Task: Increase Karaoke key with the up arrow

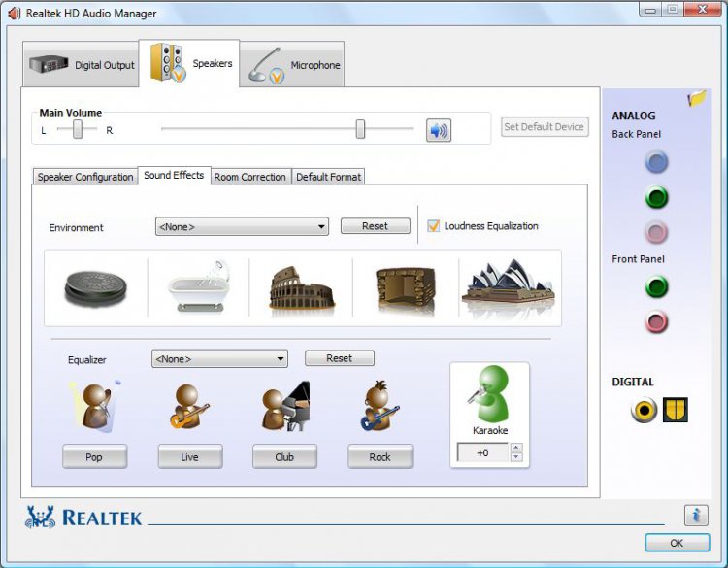Action: (516, 448)
